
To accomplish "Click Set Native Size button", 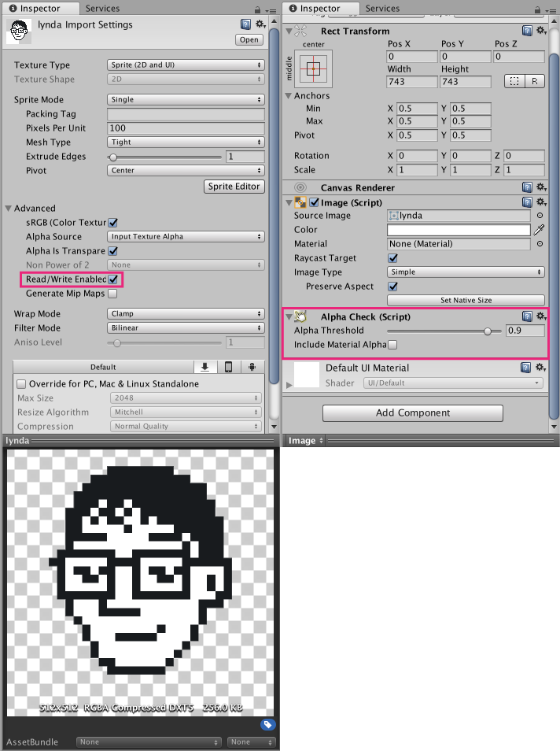I will [466, 300].
